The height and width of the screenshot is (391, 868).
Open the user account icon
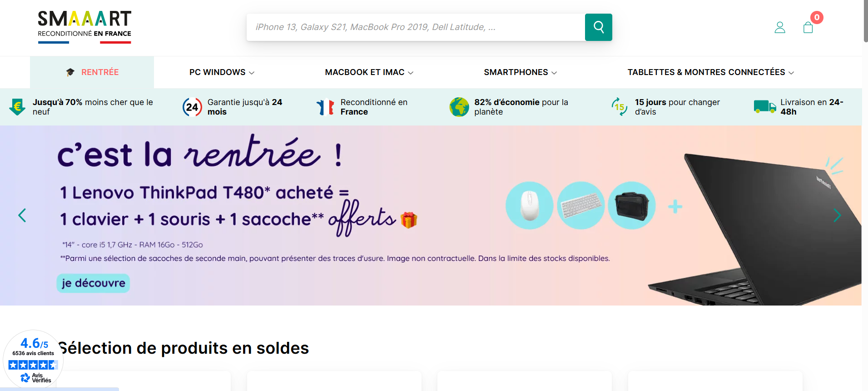[780, 28]
